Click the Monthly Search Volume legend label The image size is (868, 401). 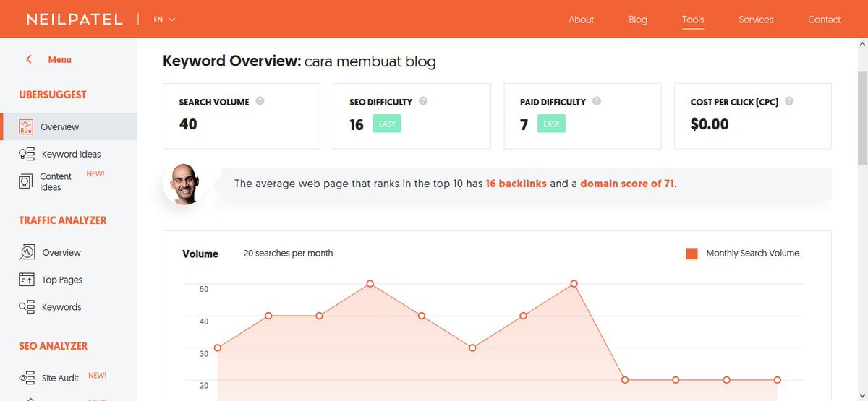pyautogui.click(x=752, y=254)
